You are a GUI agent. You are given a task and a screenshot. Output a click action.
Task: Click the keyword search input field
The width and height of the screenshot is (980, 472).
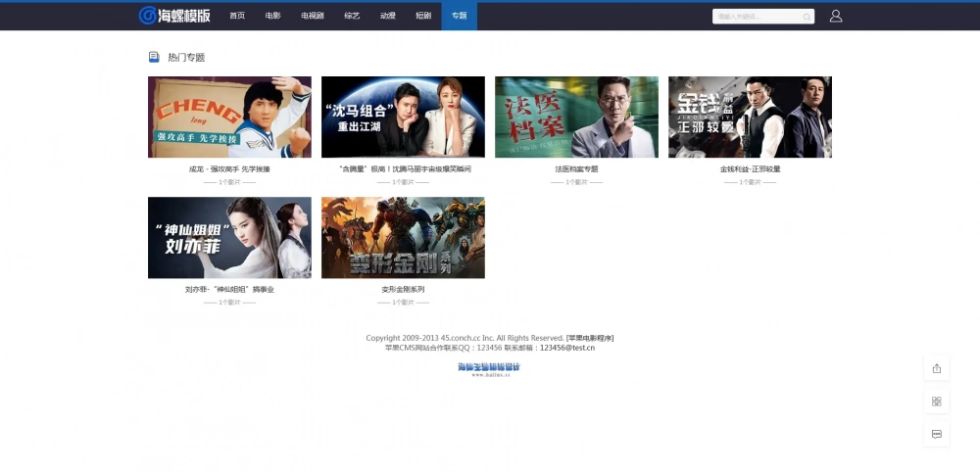(x=758, y=17)
